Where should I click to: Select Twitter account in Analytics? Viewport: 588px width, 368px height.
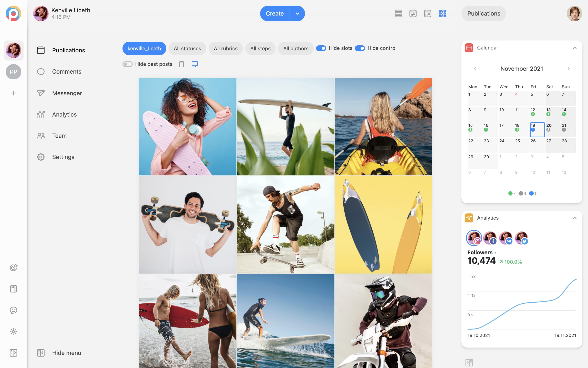521,238
